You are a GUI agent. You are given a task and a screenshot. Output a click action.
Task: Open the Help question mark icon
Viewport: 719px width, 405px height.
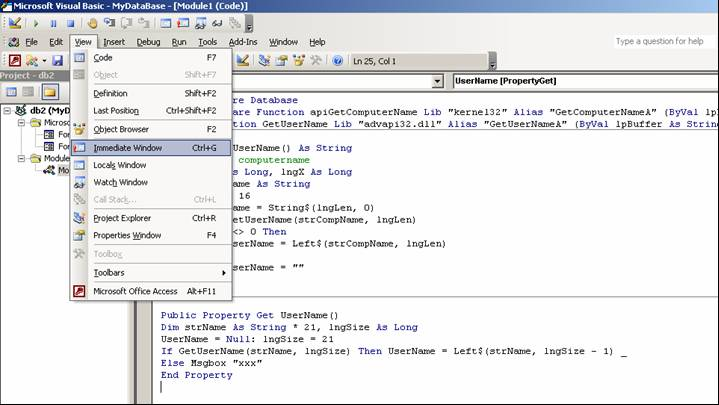pos(337,61)
